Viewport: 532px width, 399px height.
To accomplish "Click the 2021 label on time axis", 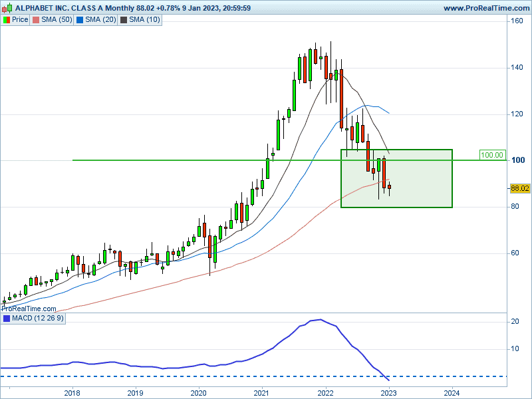I will 262,392.
